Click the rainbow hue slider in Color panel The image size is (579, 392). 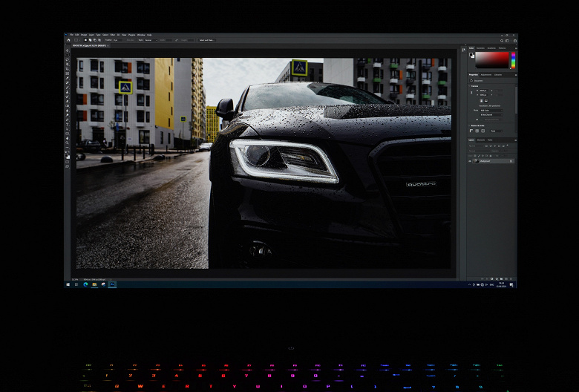513,60
